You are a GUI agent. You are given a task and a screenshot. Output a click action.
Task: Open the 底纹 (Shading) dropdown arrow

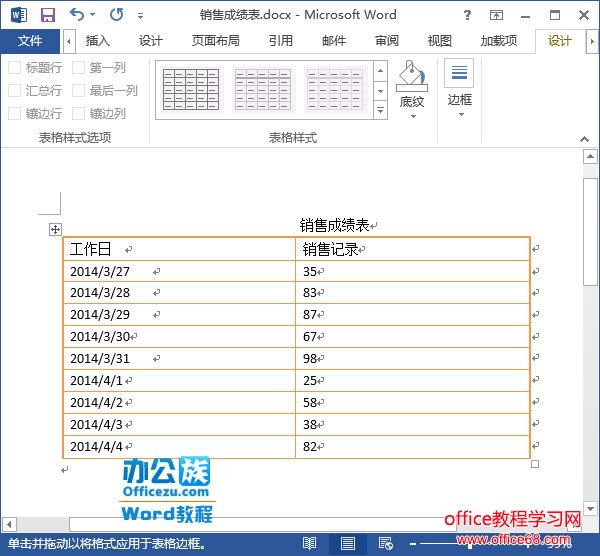pyautogui.click(x=413, y=116)
